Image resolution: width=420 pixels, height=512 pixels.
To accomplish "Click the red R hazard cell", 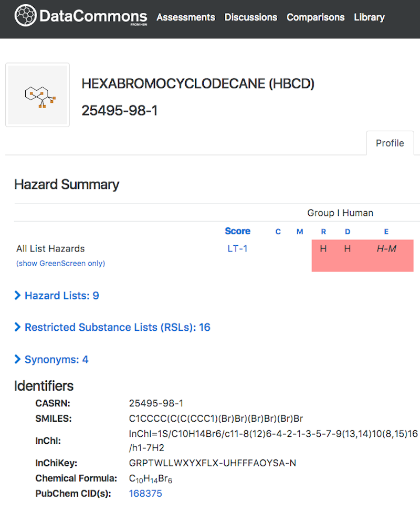I will click(323, 249).
